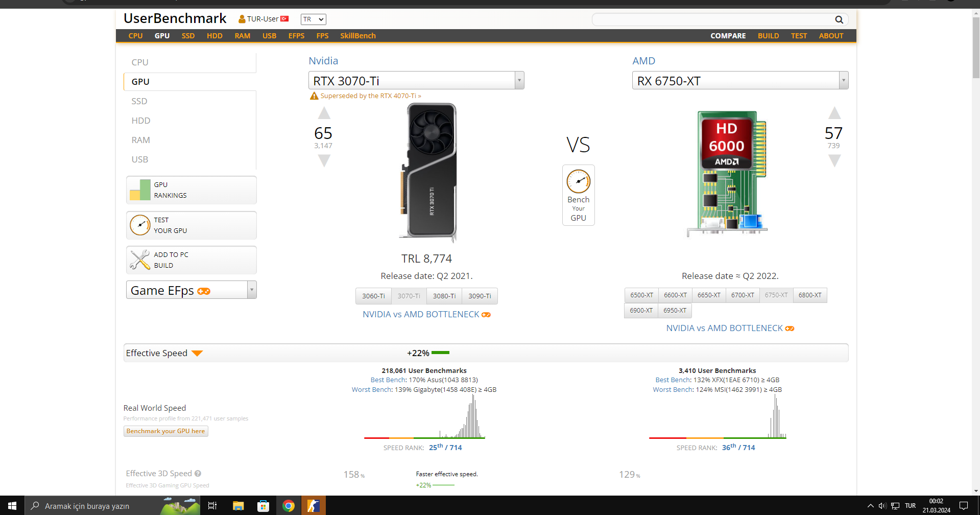Click in the Windows taskbar search box

click(x=112, y=506)
